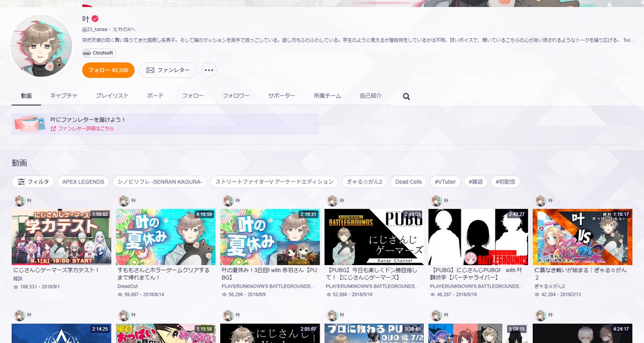The width and height of the screenshot is (644, 343).
Task: Open the 叶の夏休み 2:19:31 video thumbnail
Action: click(270, 237)
